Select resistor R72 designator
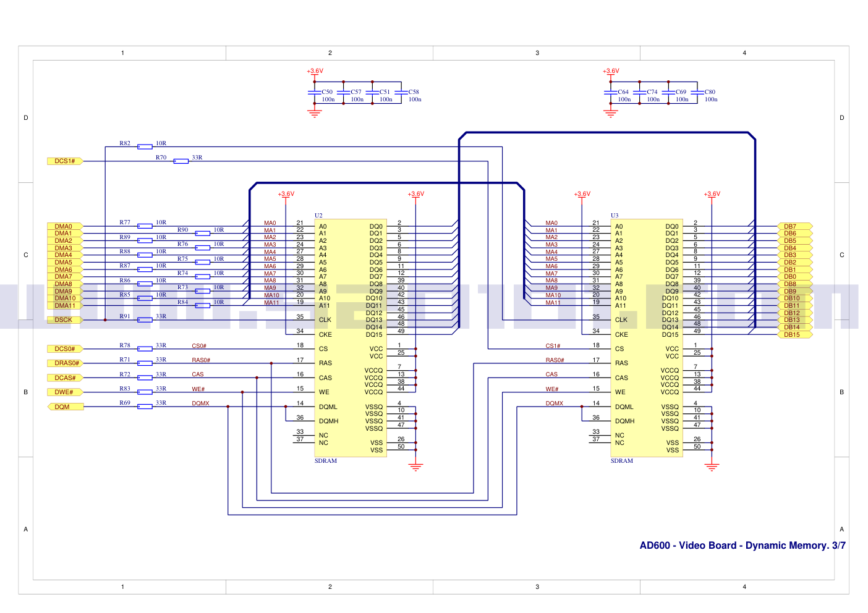This screenshot has height=613, width=868. pyautogui.click(x=125, y=374)
